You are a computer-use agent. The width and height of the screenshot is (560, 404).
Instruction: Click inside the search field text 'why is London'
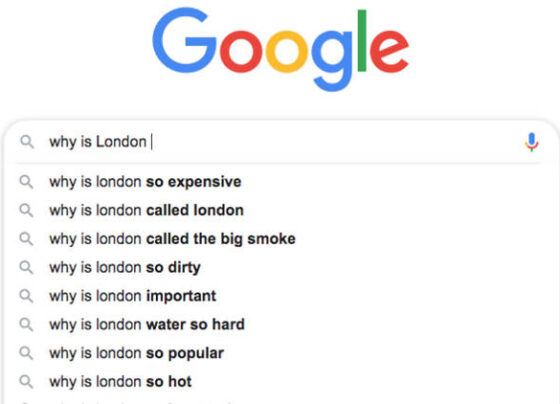[98, 142]
